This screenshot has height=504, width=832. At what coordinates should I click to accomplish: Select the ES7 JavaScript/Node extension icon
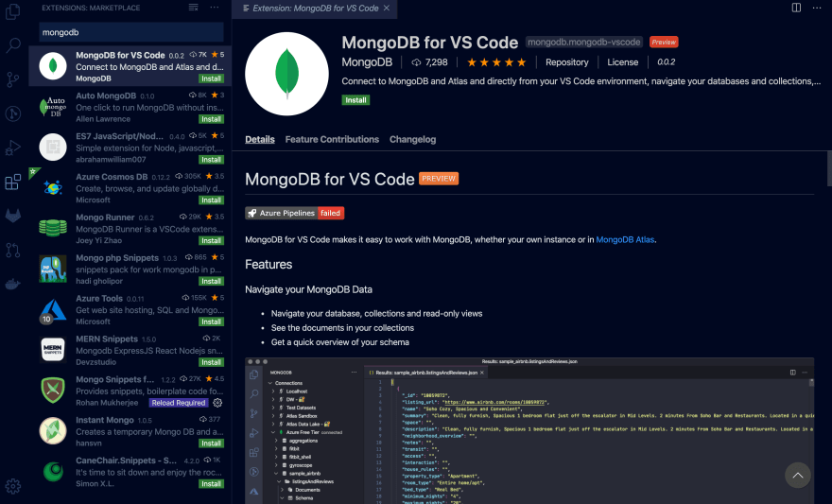53,147
